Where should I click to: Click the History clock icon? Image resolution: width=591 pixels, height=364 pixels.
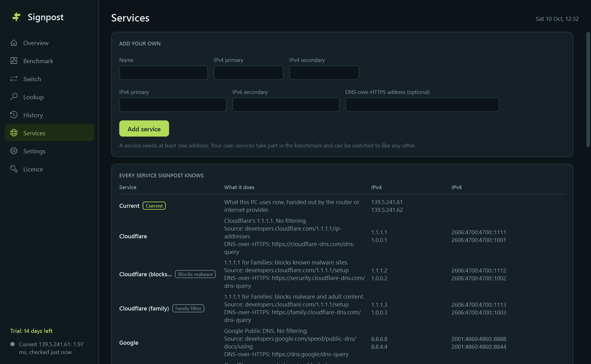coord(14,115)
